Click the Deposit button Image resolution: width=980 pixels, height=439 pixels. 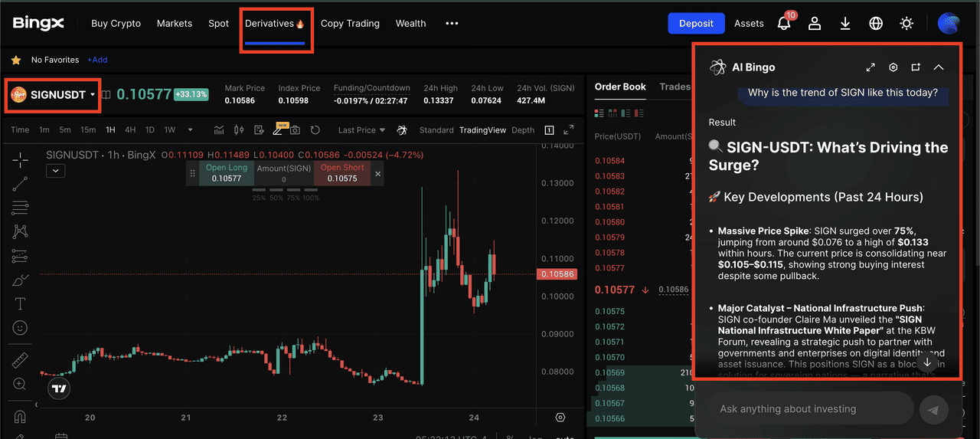click(696, 23)
